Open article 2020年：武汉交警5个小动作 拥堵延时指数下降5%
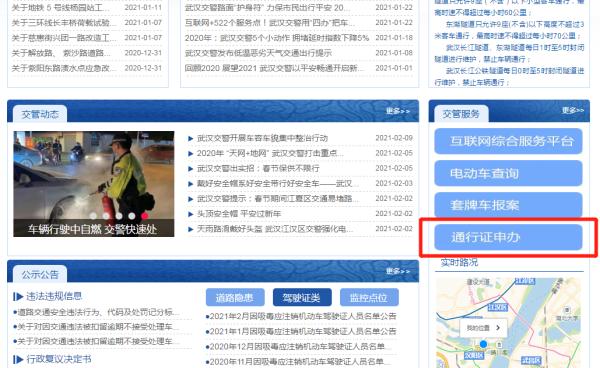This screenshot has width=600, height=368. click(x=277, y=38)
